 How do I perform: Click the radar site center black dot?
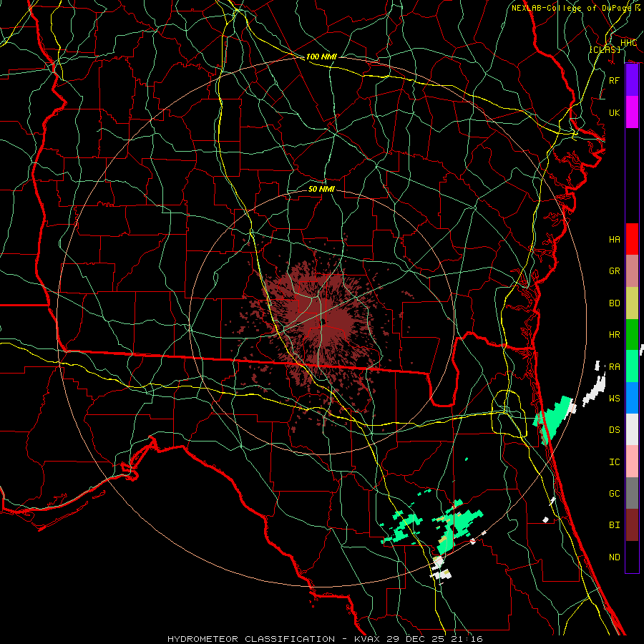pos(323,321)
